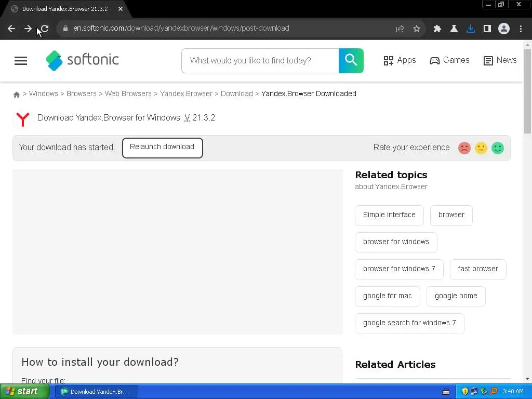Select google for mac topic
The height and width of the screenshot is (399, 532).
tap(388, 297)
